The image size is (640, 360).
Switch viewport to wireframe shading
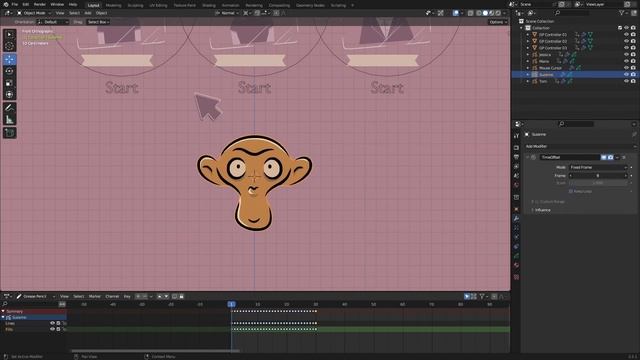tap(479, 13)
